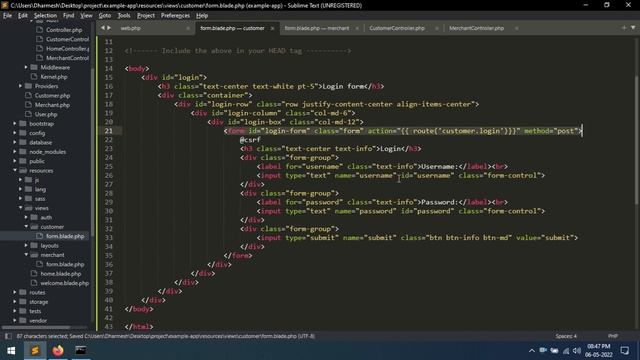Collapse the views folder
This screenshot has width=640, height=360.
pyautogui.click(x=20, y=208)
